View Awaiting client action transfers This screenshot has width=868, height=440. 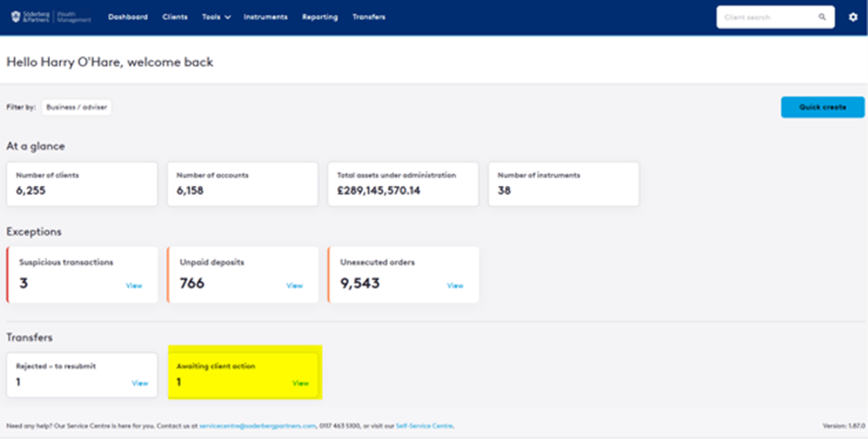coord(300,383)
